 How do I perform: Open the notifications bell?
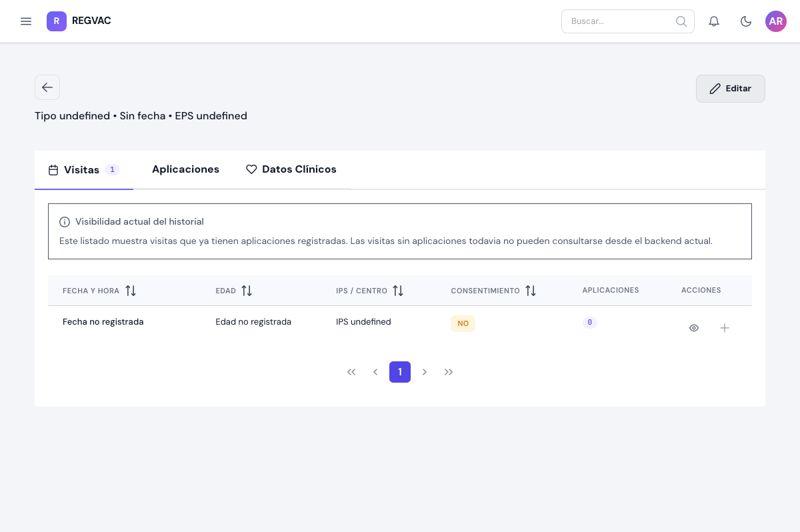[x=714, y=21]
